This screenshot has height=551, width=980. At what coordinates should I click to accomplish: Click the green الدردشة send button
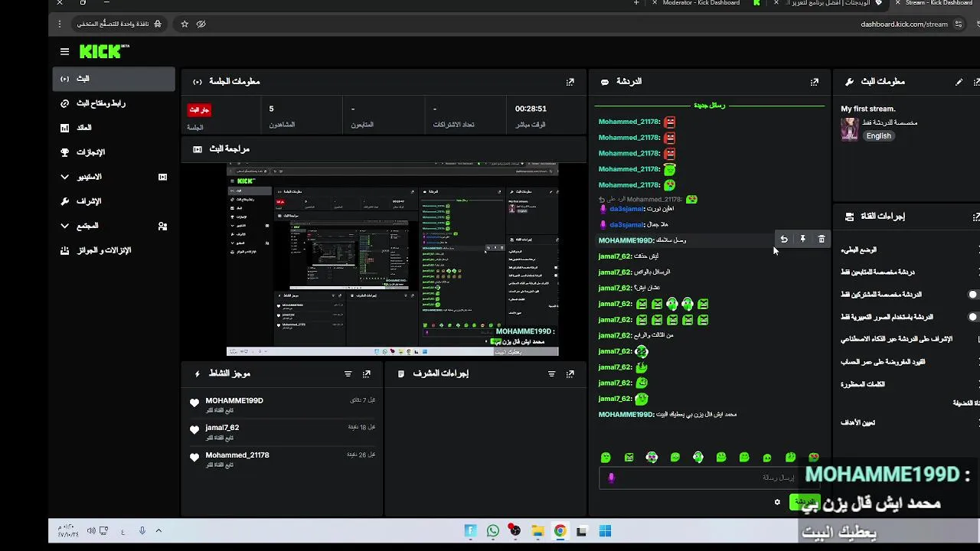tap(805, 502)
